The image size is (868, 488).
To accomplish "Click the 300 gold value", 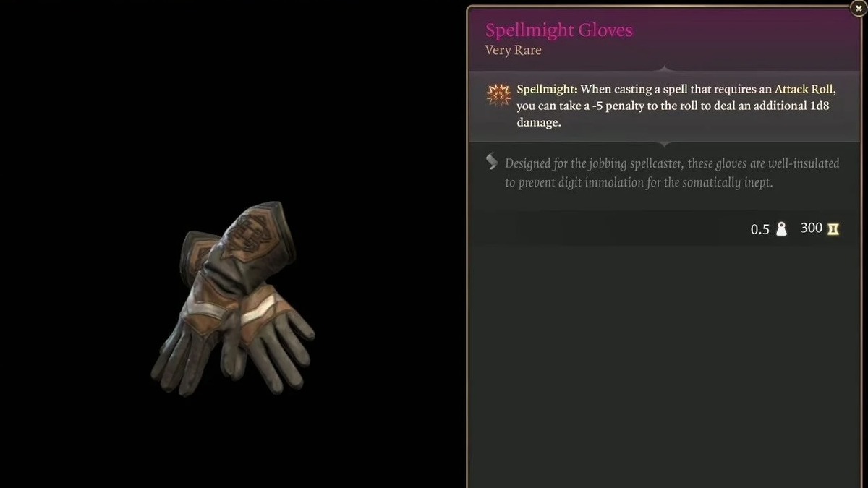I will [812, 228].
